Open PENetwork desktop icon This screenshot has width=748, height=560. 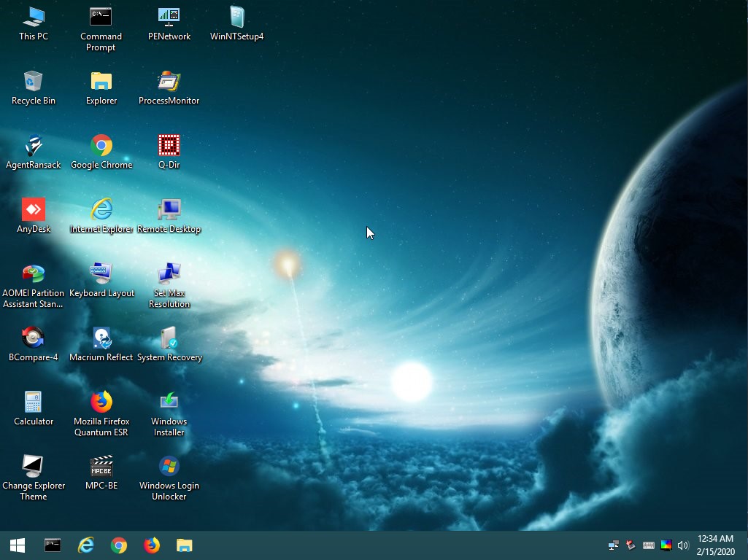tap(169, 24)
